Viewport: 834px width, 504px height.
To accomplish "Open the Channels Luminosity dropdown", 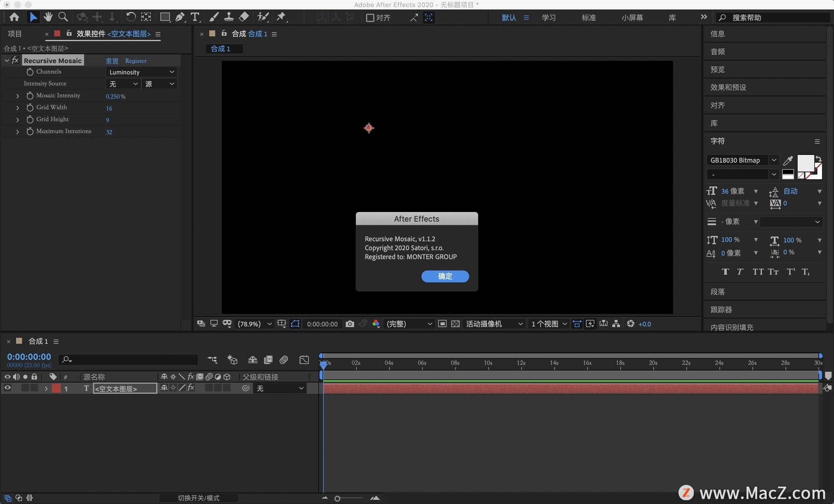I will tap(142, 72).
